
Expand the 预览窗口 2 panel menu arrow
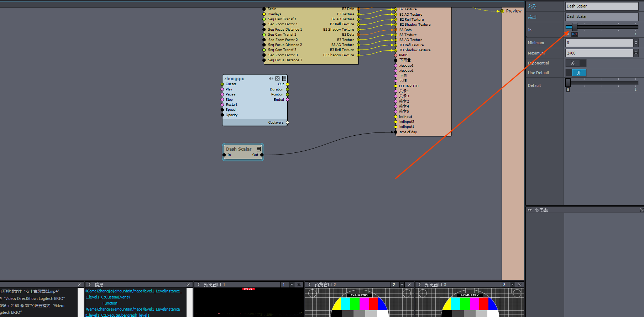(309, 285)
